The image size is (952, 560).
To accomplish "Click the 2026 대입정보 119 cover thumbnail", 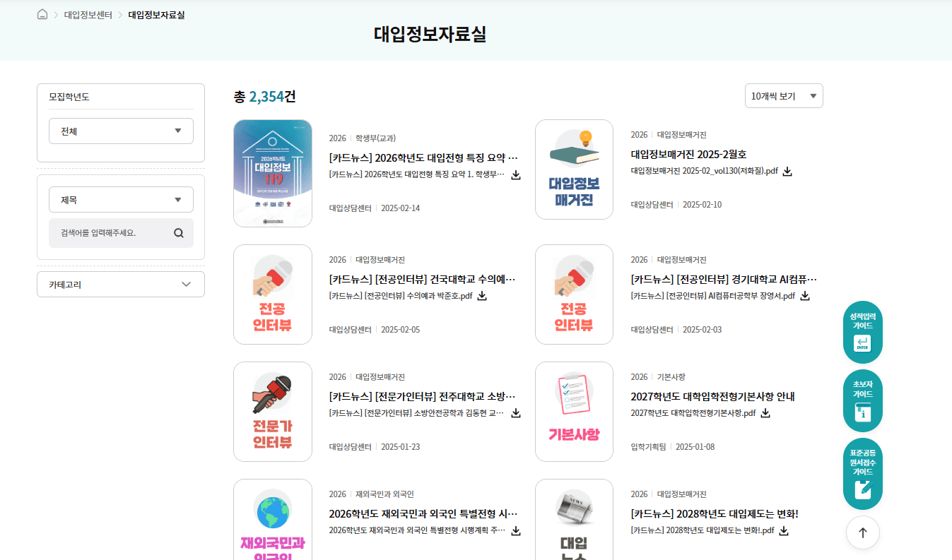I will point(272,173).
